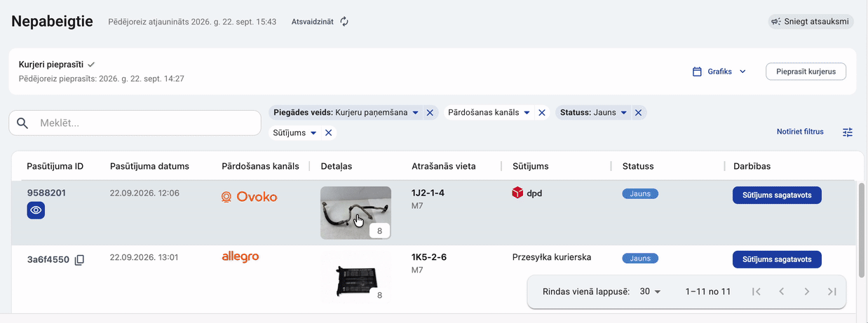Screen dimensions: 868x323
Task: Click the Statuss column header
Action: (x=638, y=166)
